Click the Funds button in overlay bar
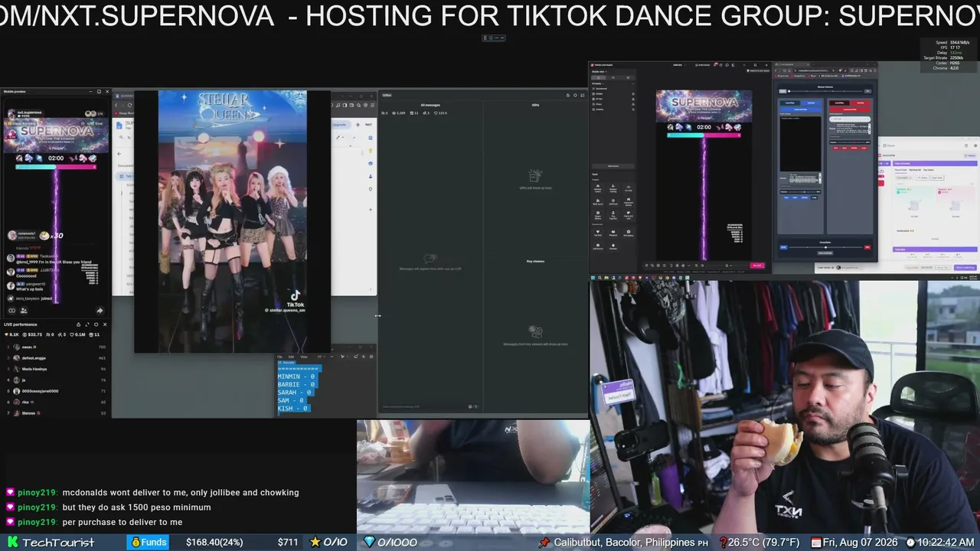The image size is (980, 551). point(148,542)
